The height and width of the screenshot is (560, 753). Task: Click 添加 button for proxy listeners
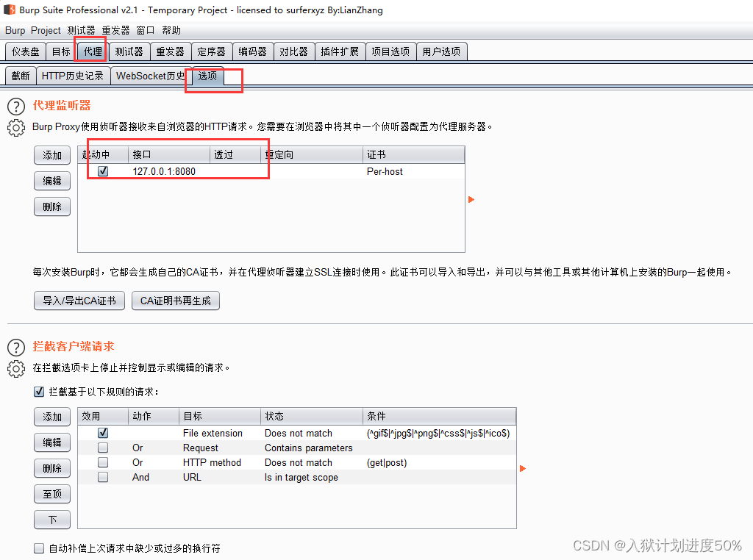52,155
